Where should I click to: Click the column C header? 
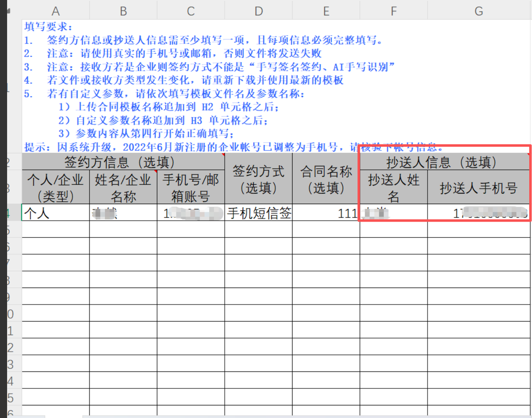(191, 11)
